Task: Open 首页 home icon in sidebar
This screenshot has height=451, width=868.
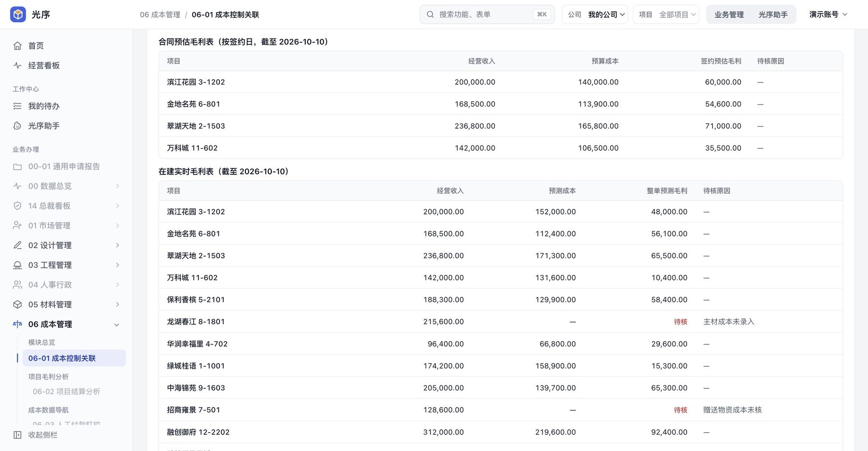Action: click(x=17, y=46)
